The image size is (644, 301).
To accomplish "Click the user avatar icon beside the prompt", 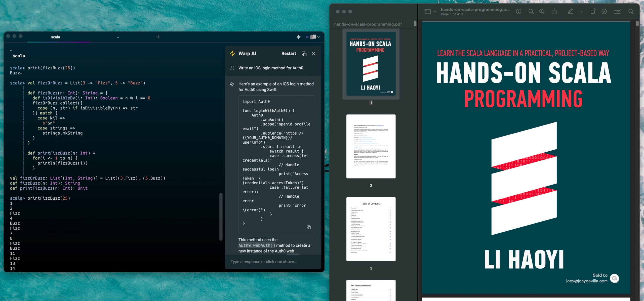I will coord(232,68).
